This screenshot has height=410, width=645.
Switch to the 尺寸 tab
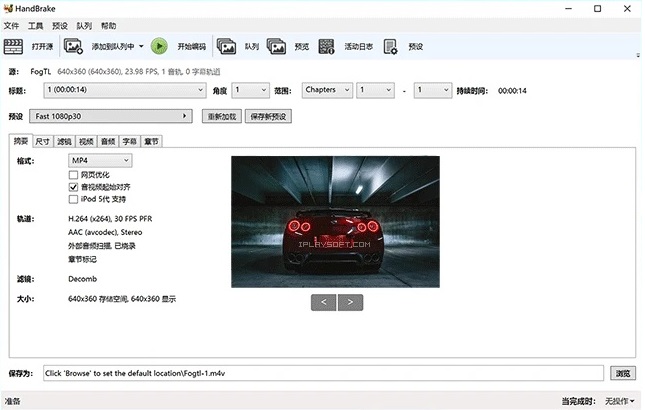[42, 142]
